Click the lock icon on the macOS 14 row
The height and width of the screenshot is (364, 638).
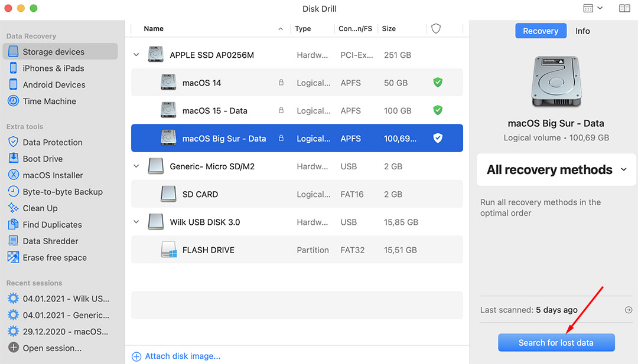[x=281, y=83]
